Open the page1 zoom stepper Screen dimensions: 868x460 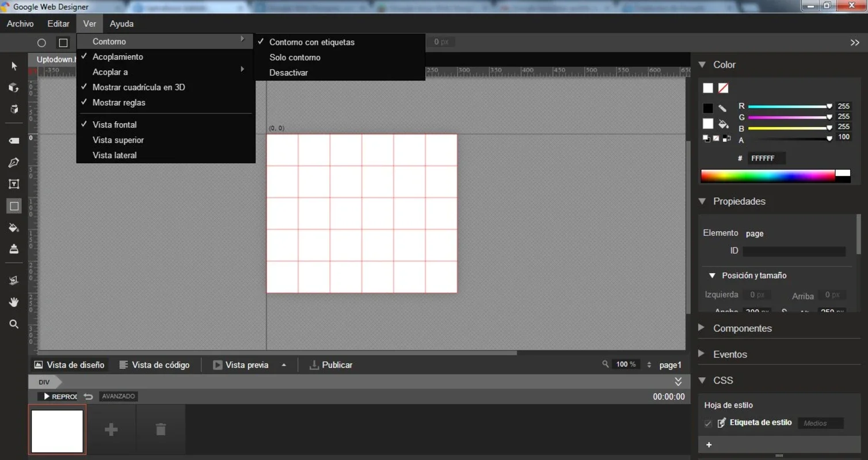(649, 365)
